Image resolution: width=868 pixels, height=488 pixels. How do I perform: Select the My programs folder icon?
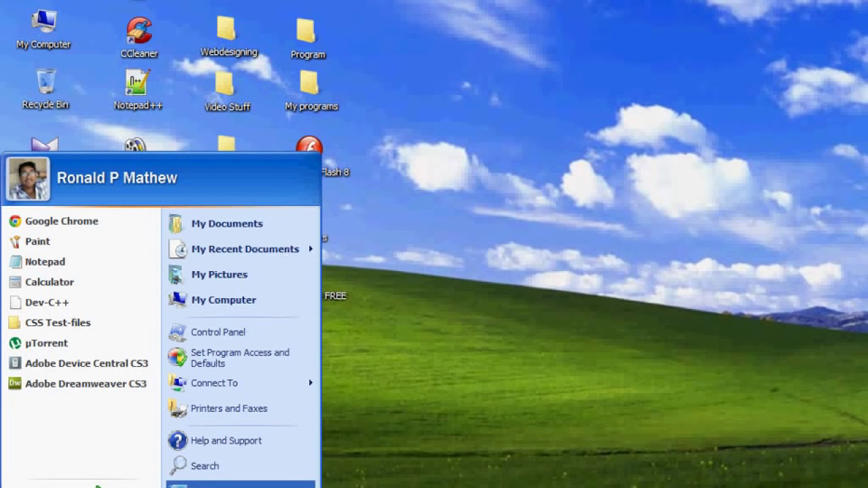309,83
